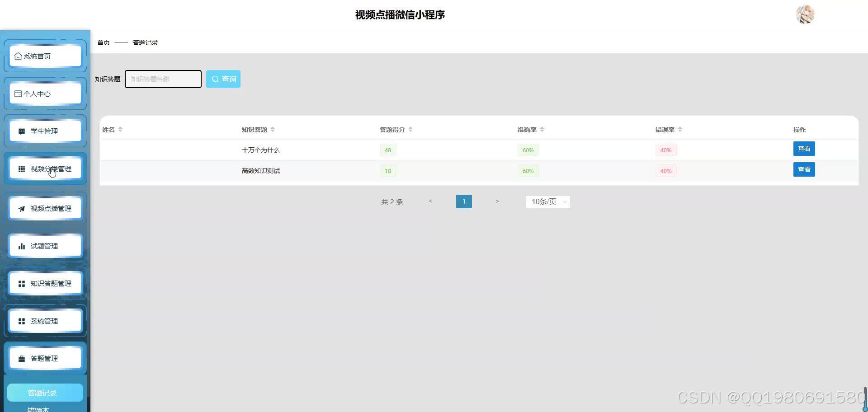This screenshot has width=868, height=412.
Task: Select the 视频分类管理 grid icon
Action: [21, 169]
